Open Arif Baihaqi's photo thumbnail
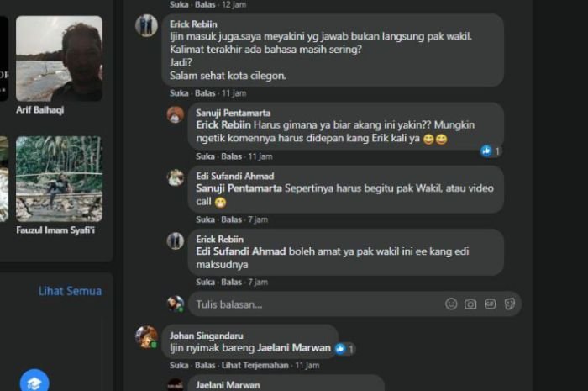588x391 pixels. [59, 58]
